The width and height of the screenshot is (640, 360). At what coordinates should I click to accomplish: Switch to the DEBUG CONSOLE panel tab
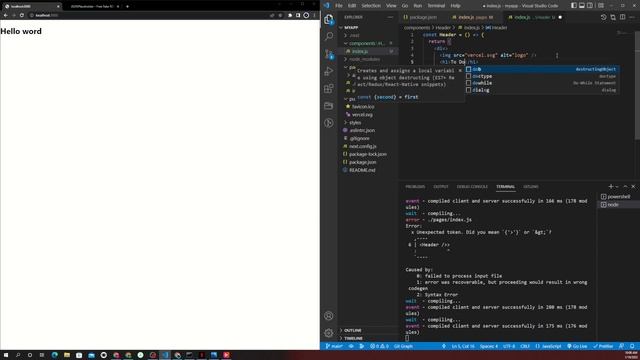point(472,187)
